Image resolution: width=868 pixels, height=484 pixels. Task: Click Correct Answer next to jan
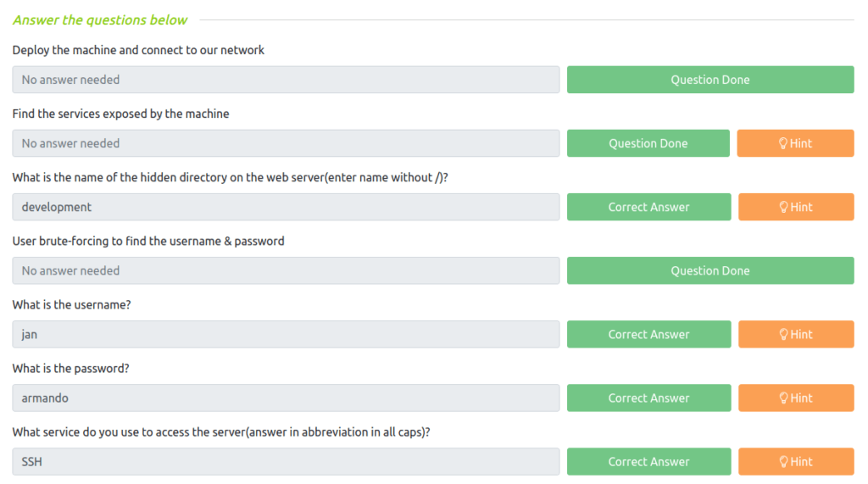(648, 335)
